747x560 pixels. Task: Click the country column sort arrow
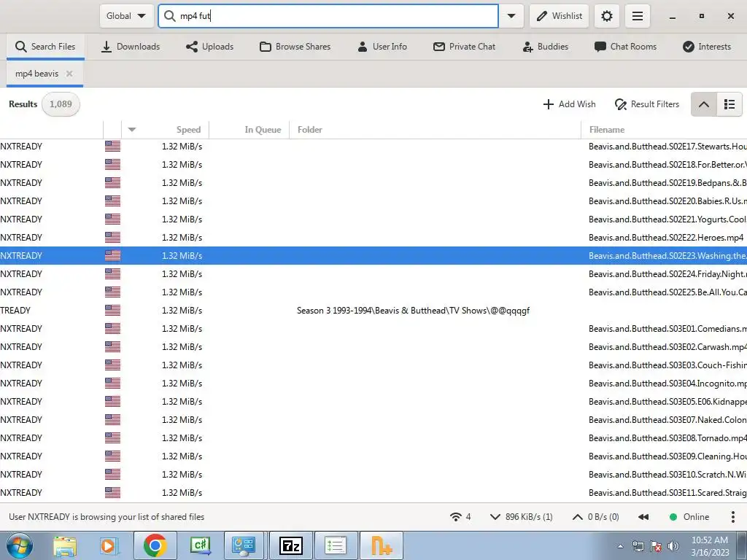coord(132,130)
